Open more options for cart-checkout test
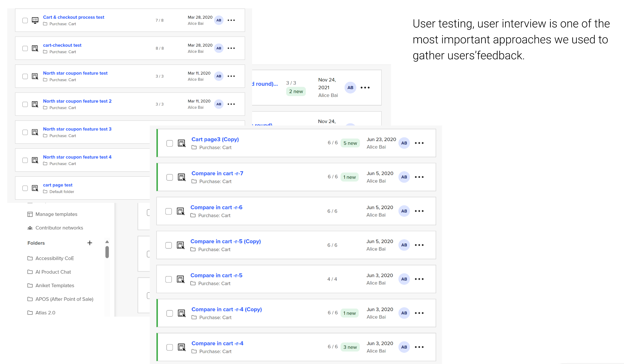624x364 pixels. point(231,48)
